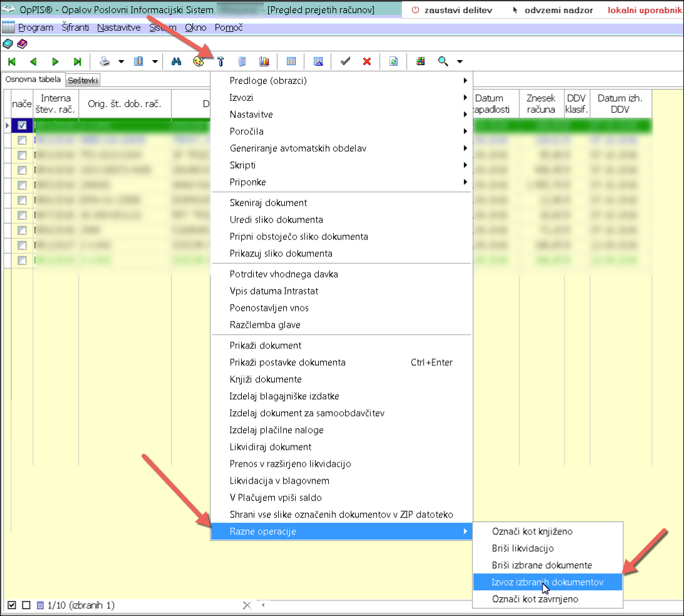Click odvzemi nadzor button
Screen dimensions: 684x616
552,10
